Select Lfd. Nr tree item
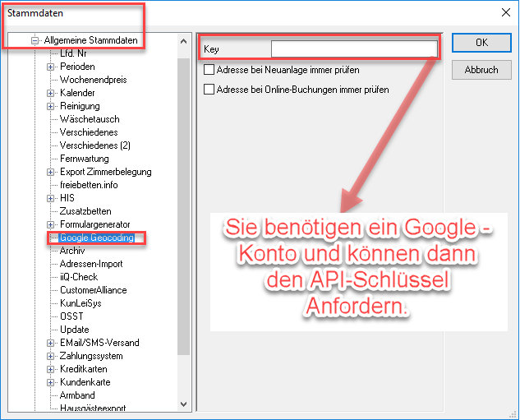 pyautogui.click(x=73, y=53)
